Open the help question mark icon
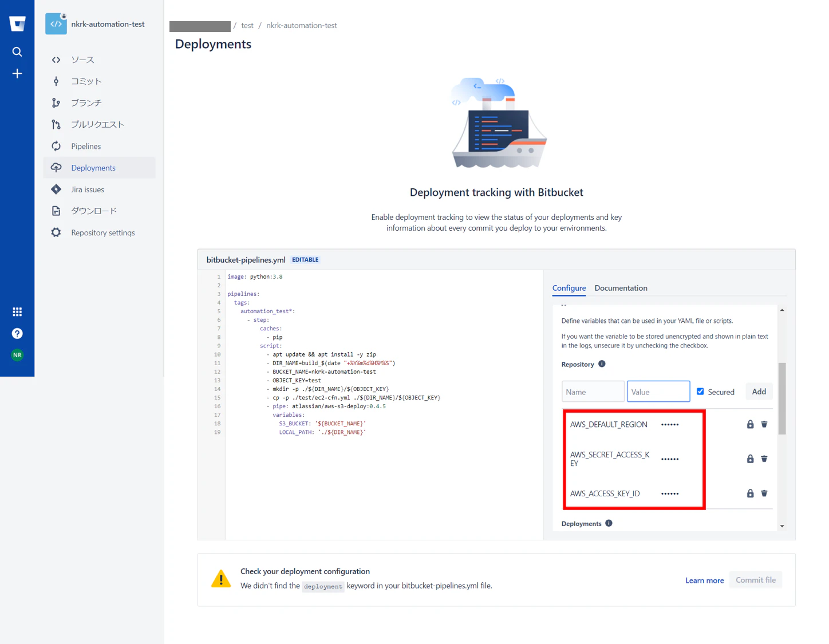Screen dimensions: 829x644 (x=17, y=333)
